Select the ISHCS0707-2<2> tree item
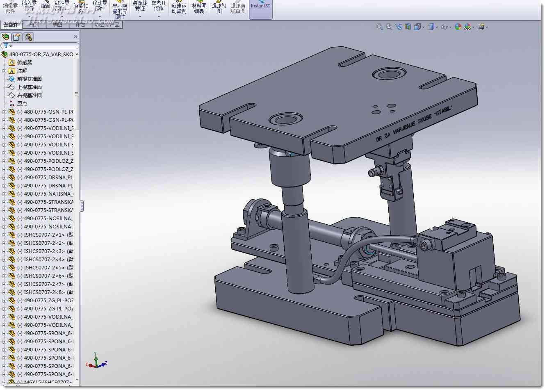The width and height of the screenshot is (547, 392). 45,243
